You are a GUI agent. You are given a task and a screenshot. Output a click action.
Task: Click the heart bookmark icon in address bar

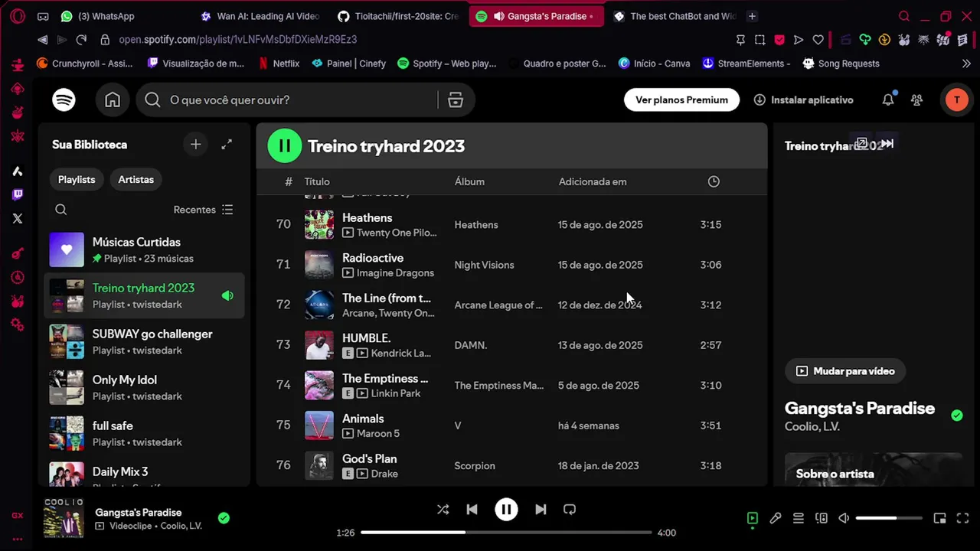(x=818, y=40)
